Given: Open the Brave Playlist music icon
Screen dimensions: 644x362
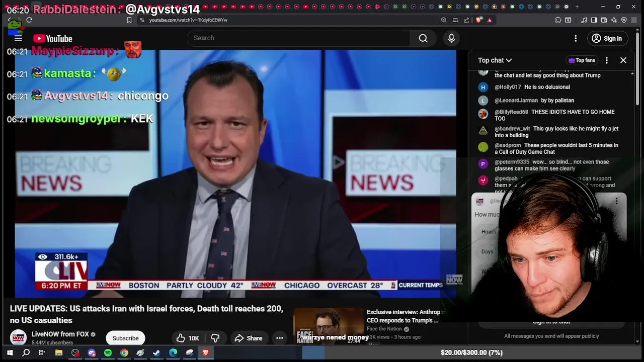Looking at the screenshot, I should [x=584, y=20].
